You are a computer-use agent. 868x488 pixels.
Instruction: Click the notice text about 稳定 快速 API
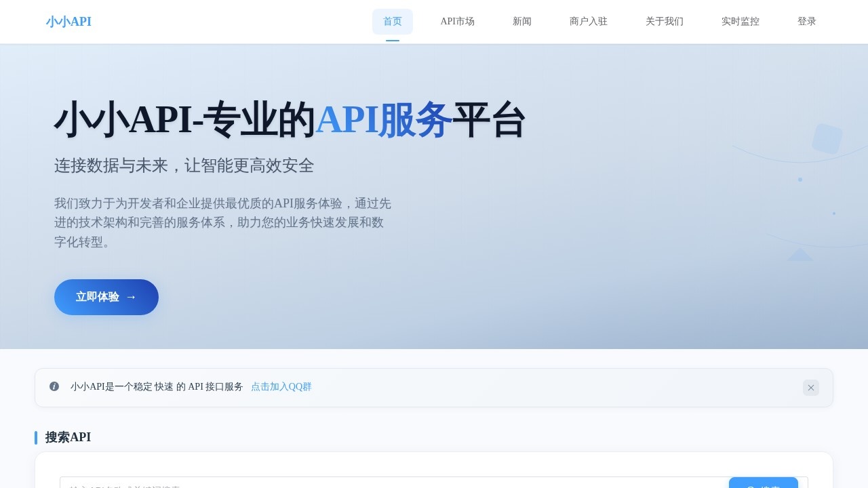point(157,387)
